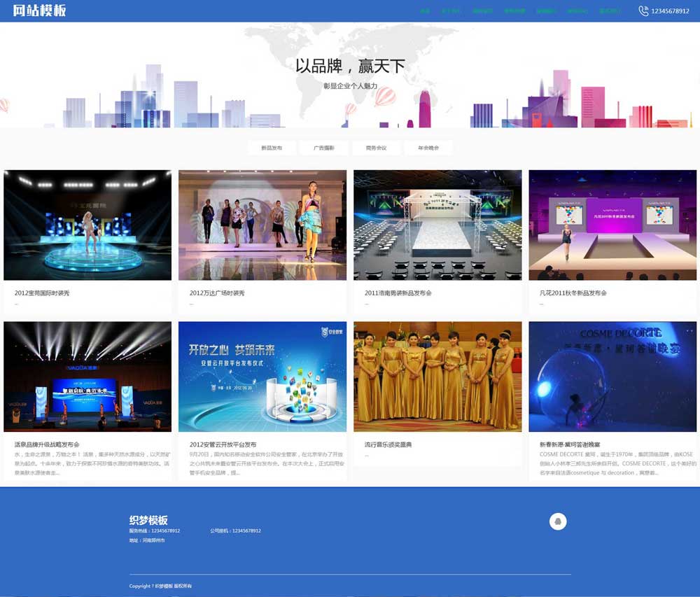
Task: Open the 2012奎苑国际时装秀 stage thumbnail
Action: [87, 225]
